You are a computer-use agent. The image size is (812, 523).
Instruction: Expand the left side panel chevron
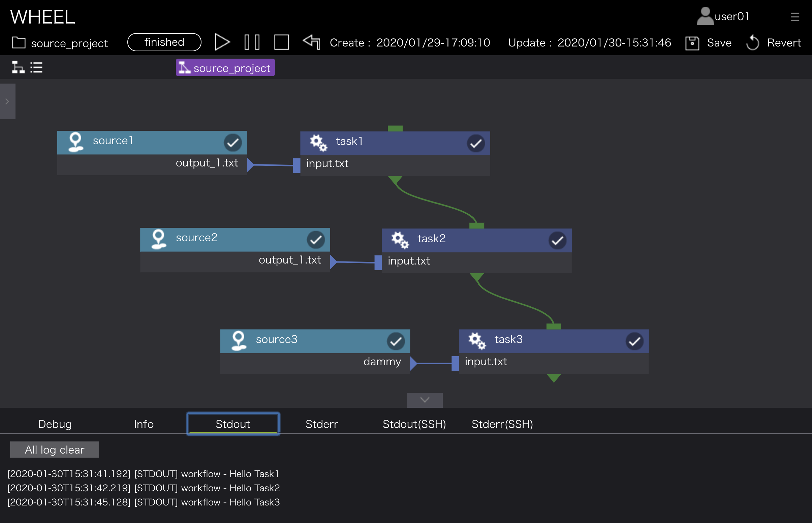click(x=7, y=101)
